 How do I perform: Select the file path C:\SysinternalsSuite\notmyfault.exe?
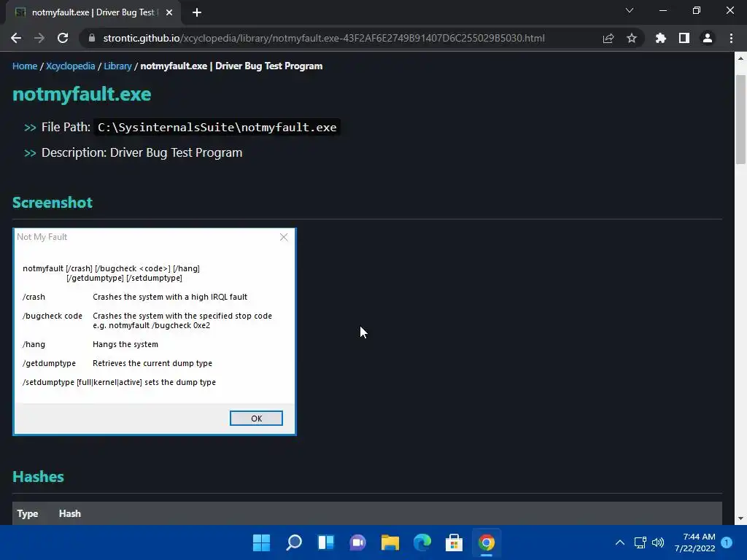(217, 127)
